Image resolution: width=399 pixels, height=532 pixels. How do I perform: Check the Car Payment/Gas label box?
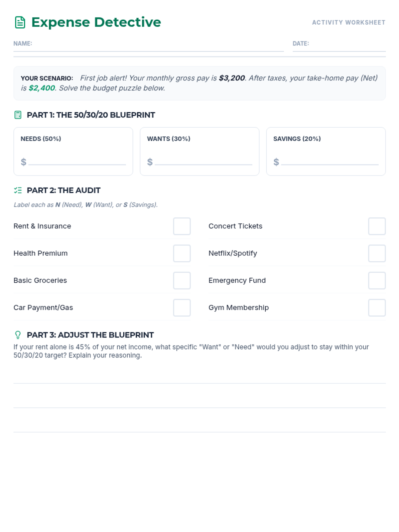point(182,308)
